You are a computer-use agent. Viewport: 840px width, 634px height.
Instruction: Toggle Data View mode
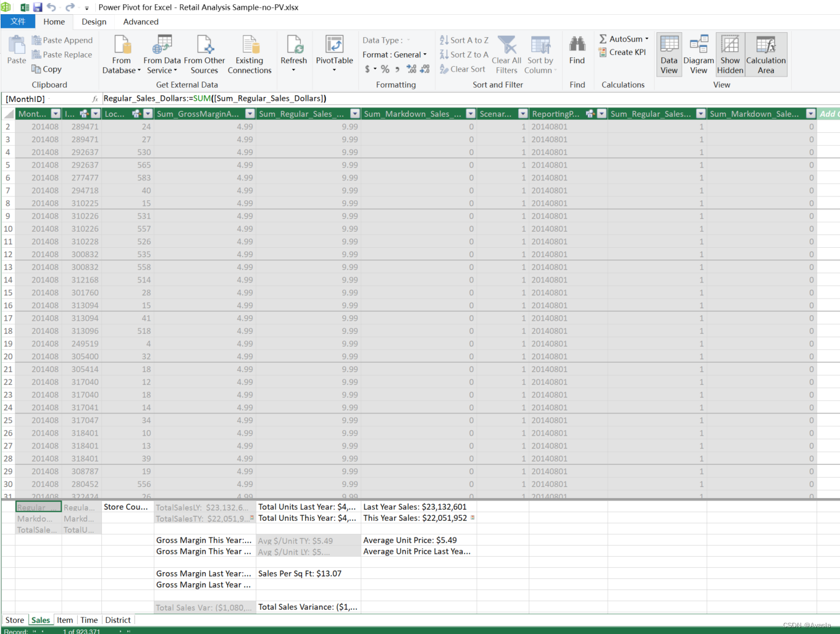click(669, 54)
